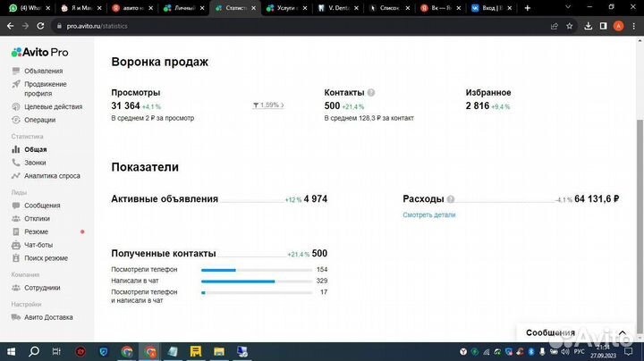Click the Поиск резюме icon
This screenshot has height=361, width=644.
pos(15,258)
